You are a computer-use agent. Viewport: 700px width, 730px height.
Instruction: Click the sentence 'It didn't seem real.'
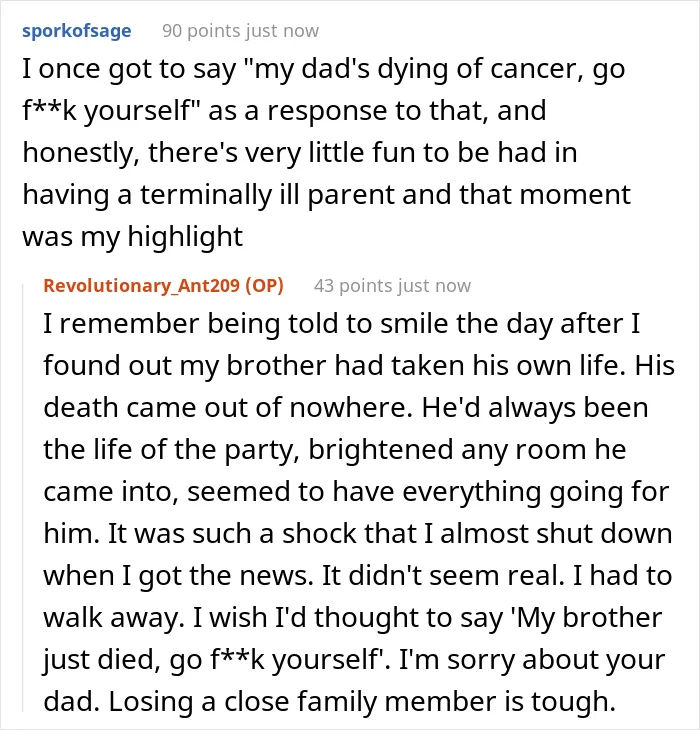point(444,576)
